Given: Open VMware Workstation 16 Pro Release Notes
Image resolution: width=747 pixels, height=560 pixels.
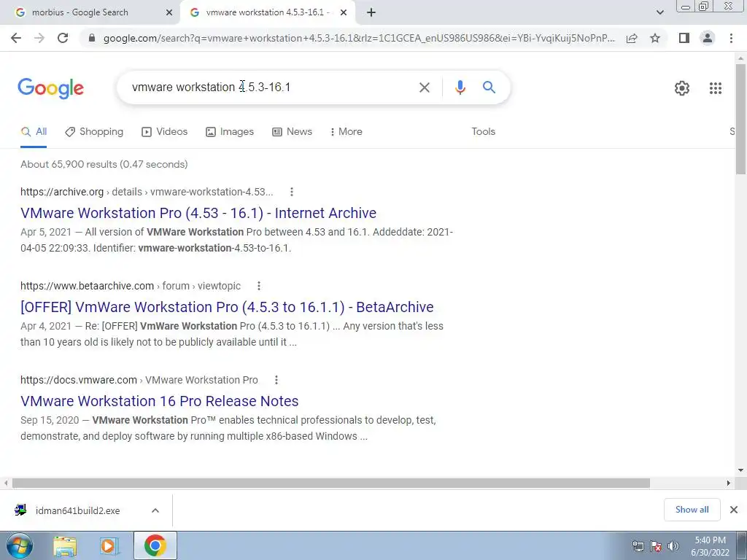Looking at the screenshot, I should [159, 401].
